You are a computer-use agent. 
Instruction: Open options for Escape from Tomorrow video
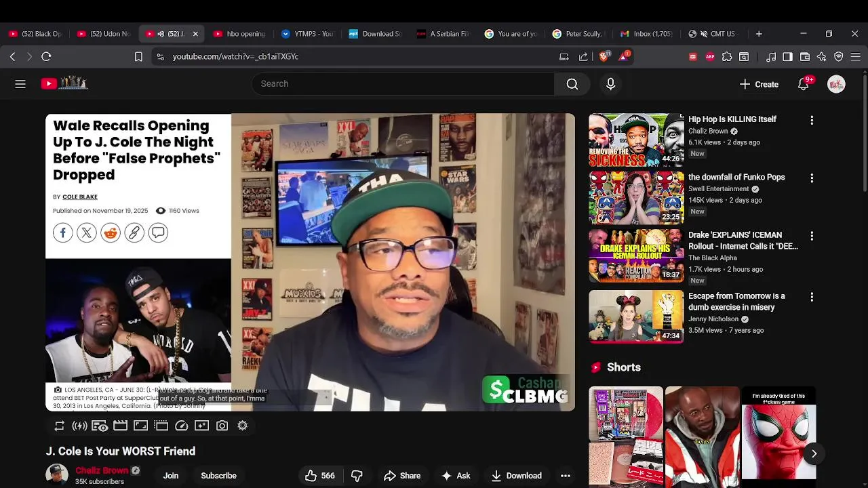(x=812, y=297)
